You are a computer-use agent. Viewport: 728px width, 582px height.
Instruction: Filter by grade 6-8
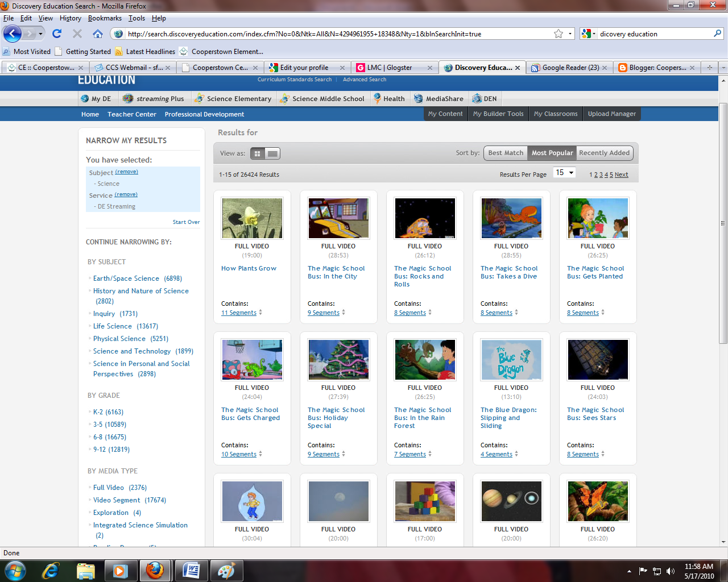tap(110, 437)
